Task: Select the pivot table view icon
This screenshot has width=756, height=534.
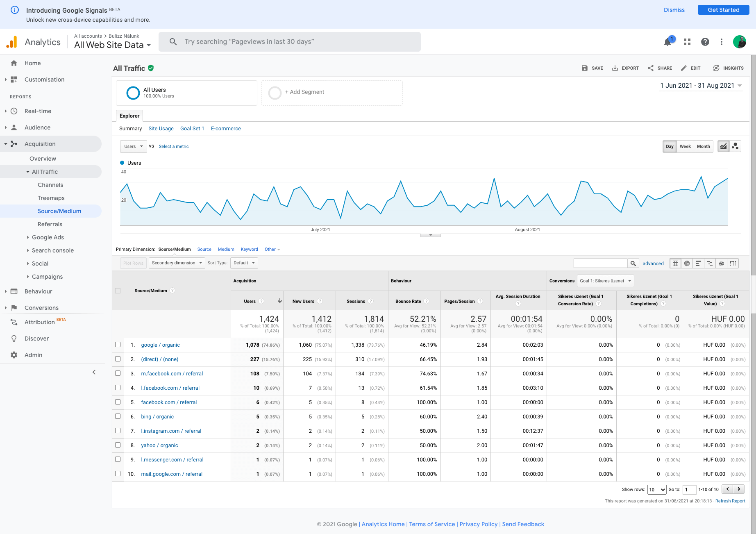Action: pyautogui.click(x=733, y=264)
